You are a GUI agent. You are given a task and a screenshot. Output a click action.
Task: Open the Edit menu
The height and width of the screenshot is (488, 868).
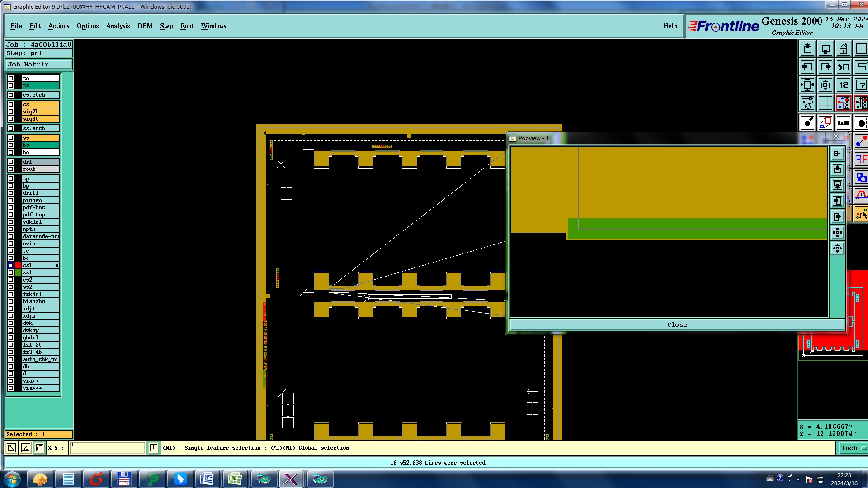point(35,26)
